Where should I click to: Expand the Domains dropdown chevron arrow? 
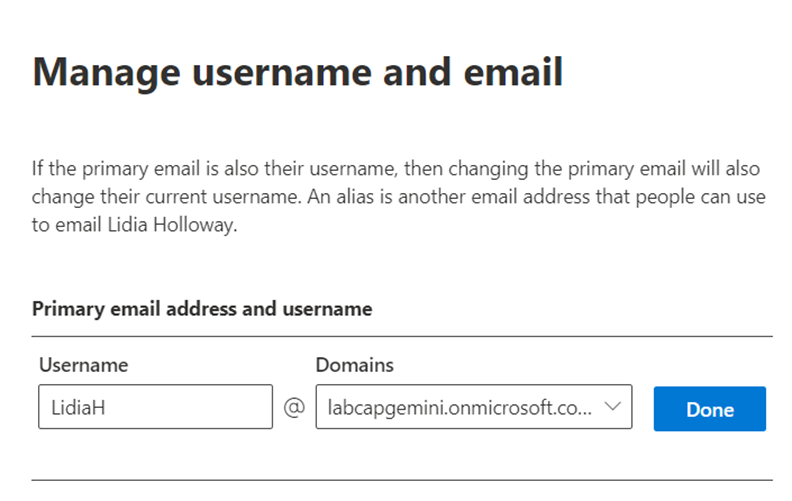tap(612, 407)
